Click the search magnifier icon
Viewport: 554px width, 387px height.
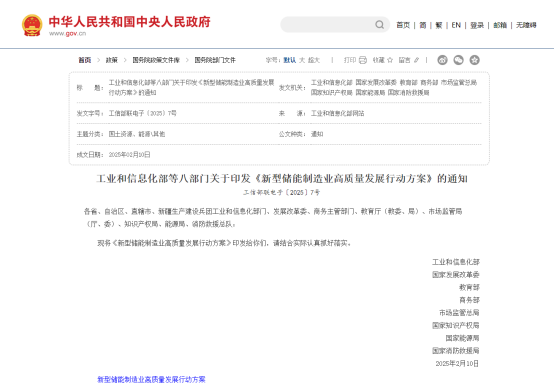379,25
